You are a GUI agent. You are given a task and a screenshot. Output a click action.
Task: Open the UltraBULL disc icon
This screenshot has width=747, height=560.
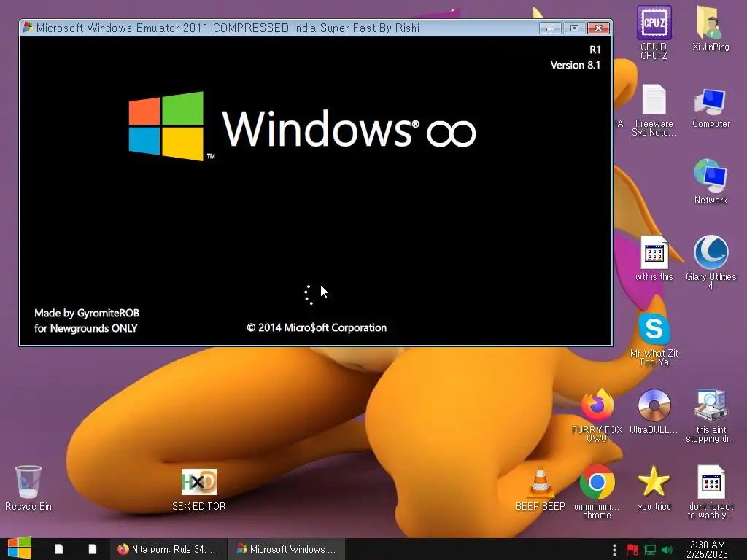[x=654, y=411]
